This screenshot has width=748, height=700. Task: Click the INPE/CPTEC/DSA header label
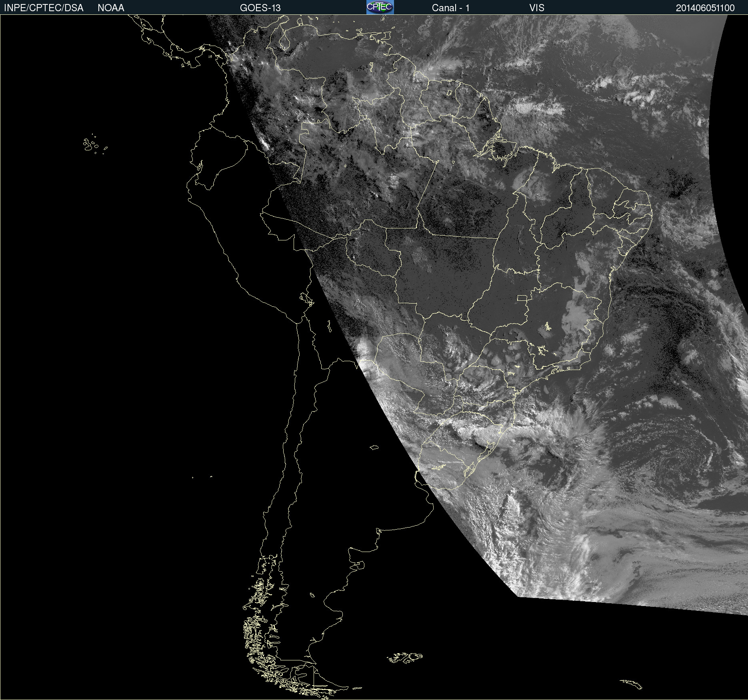click(x=44, y=8)
